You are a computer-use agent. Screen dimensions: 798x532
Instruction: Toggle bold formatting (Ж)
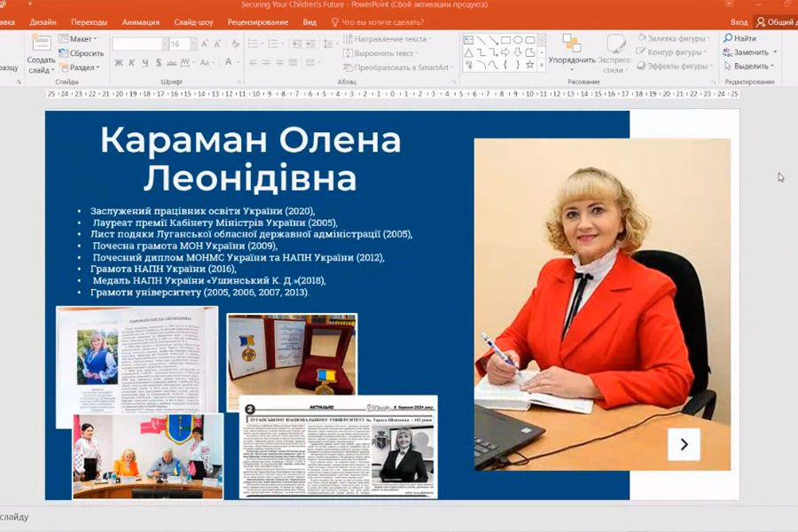pos(119,62)
